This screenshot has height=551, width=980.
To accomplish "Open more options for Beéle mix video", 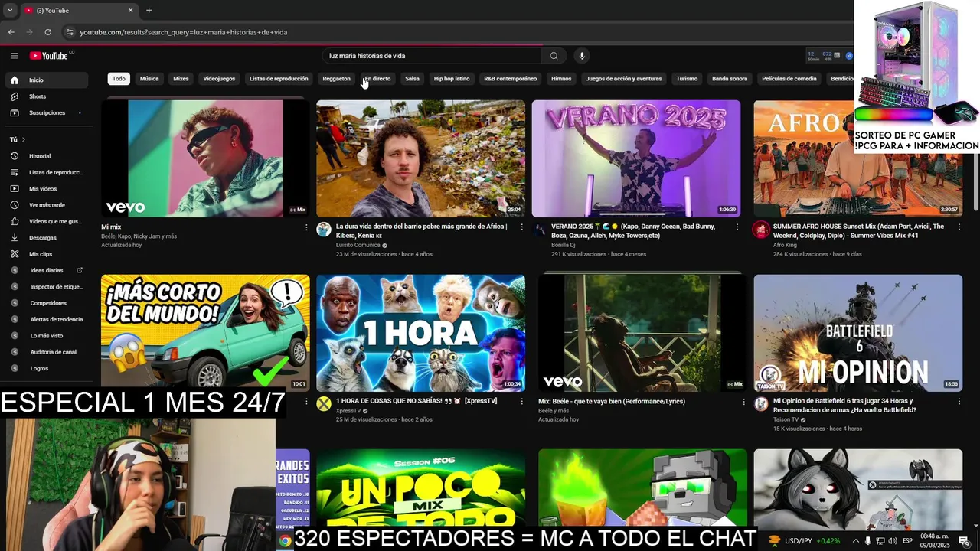I will click(x=743, y=402).
